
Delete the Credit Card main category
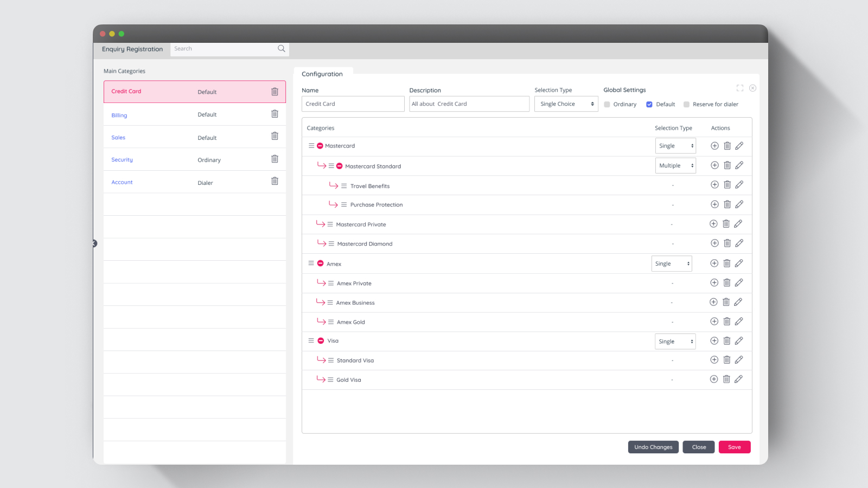point(275,92)
